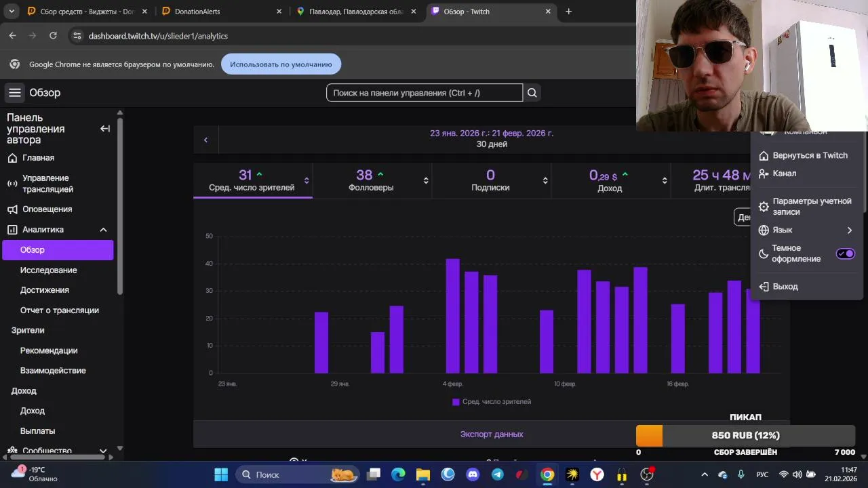The width and height of the screenshot is (868, 488).
Task: Click Использовать по умолчанию button
Action: tap(281, 64)
